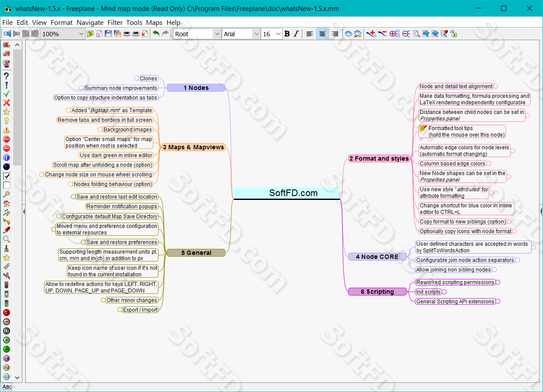Image resolution: width=543 pixels, height=392 pixels.
Task: Expand the Export / Import node circle
Action: click(x=119, y=310)
